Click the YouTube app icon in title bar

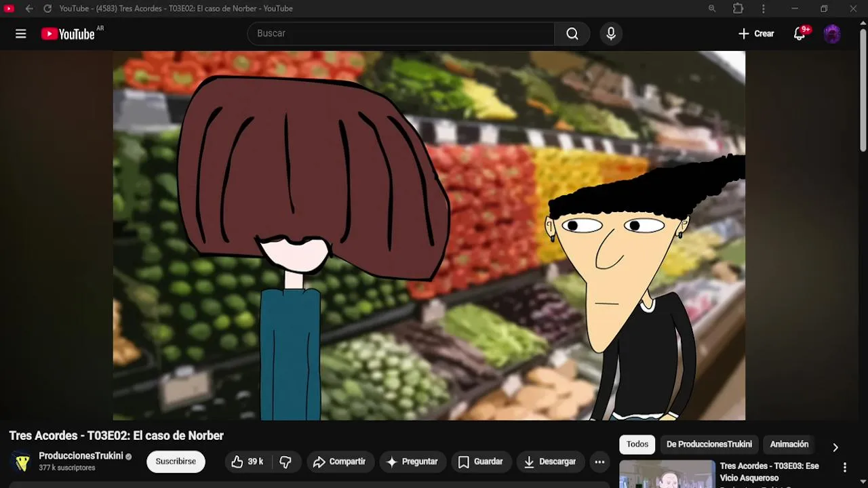coord(9,9)
